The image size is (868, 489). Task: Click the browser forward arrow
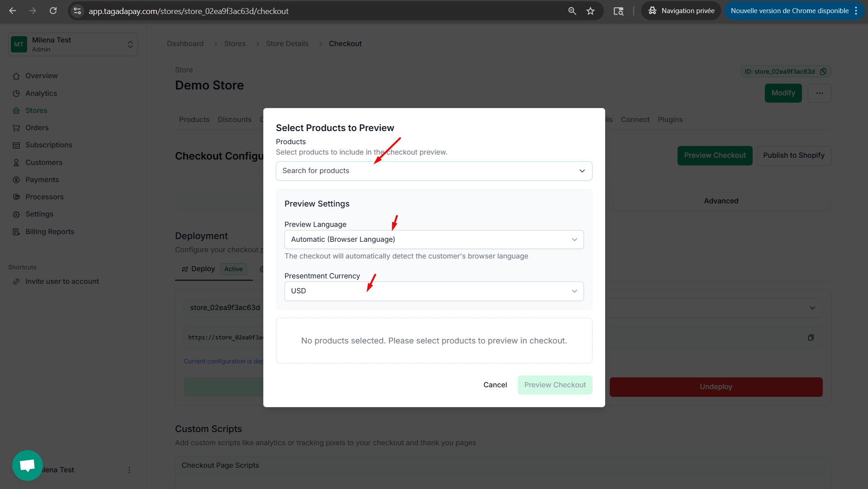33,11
